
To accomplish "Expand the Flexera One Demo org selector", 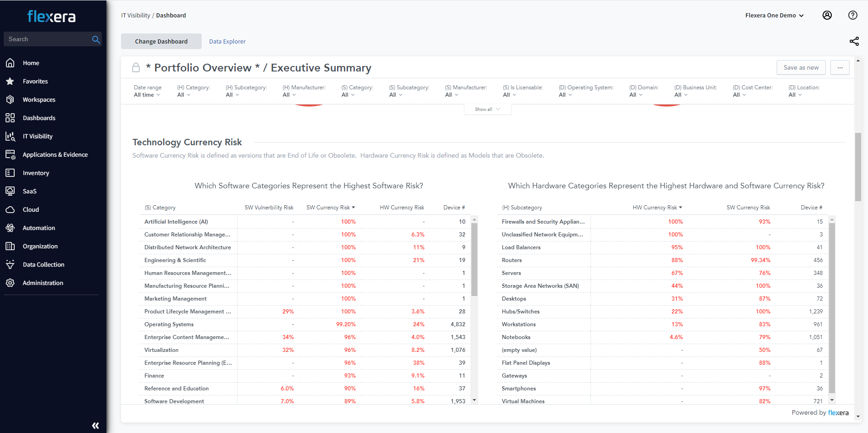I will pos(774,15).
